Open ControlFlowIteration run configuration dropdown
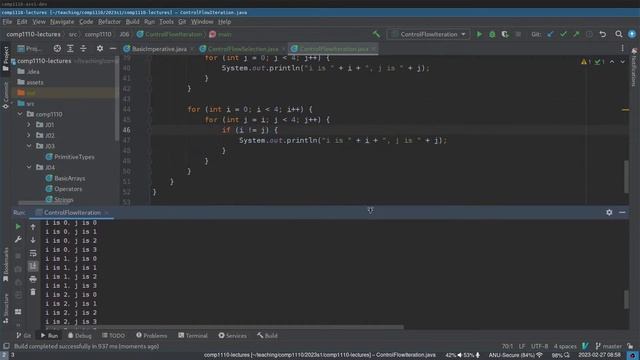Screen dimensions: 640x360 [428, 34]
